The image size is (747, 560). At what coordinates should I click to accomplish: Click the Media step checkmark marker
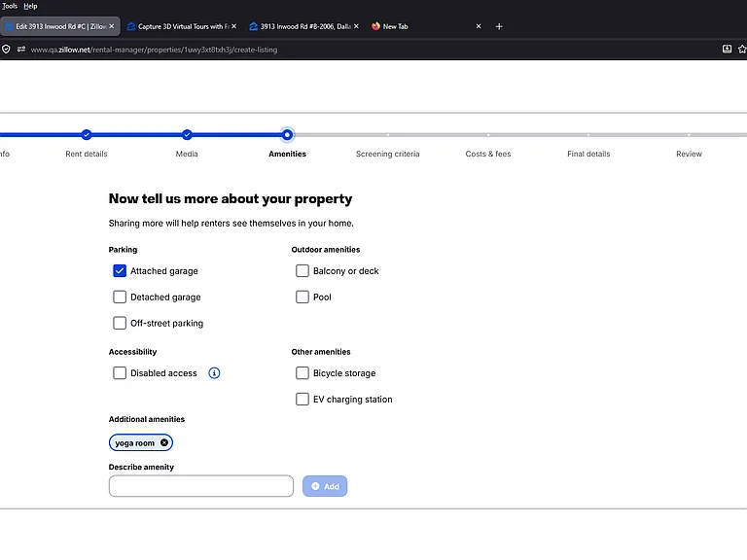[187, 135]
